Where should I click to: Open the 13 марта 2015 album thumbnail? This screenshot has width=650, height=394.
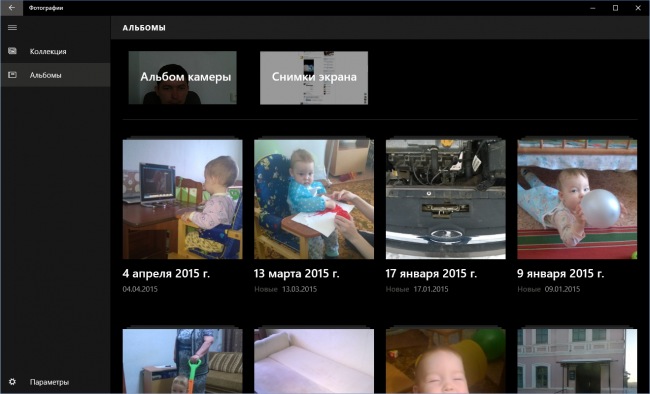[x=314, y=199]
